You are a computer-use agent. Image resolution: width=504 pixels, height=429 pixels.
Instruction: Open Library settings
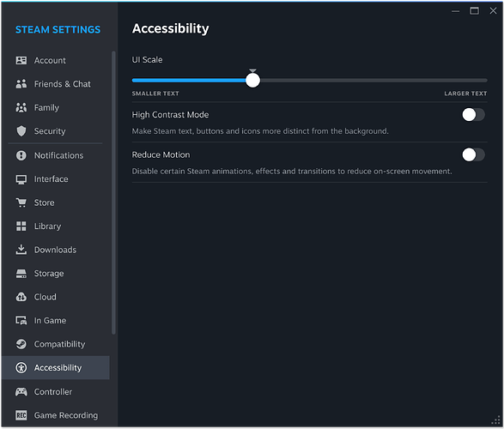(x=55, y=226)
